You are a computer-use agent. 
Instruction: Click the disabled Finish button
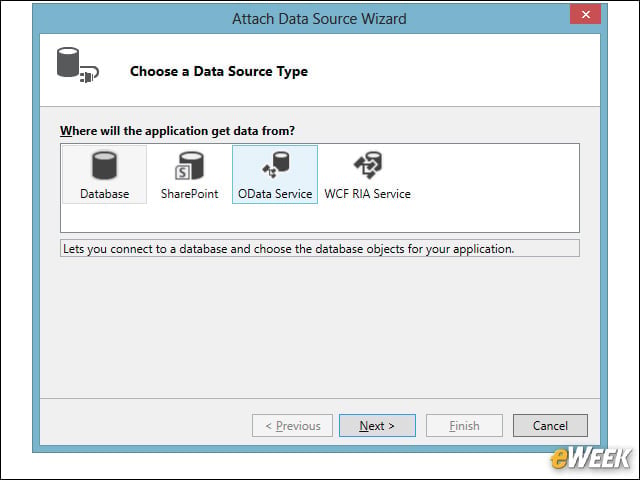[464, 426]
